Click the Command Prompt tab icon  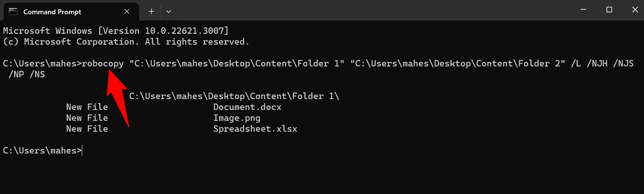13,11
